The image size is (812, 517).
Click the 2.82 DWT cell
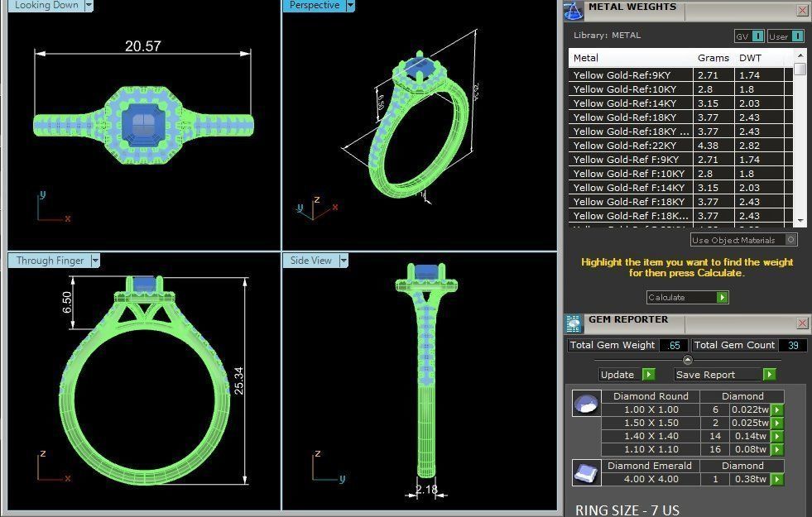coord(759,146)
